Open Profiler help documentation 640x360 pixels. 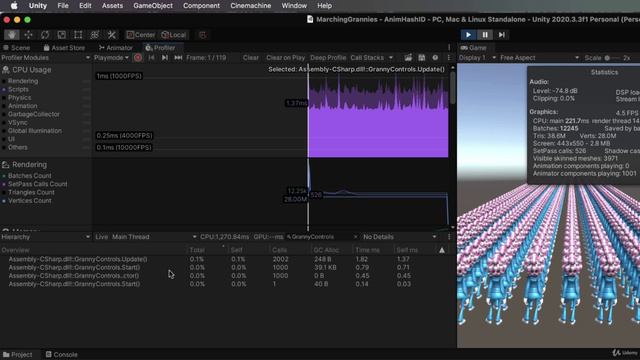tap(435, 58)
